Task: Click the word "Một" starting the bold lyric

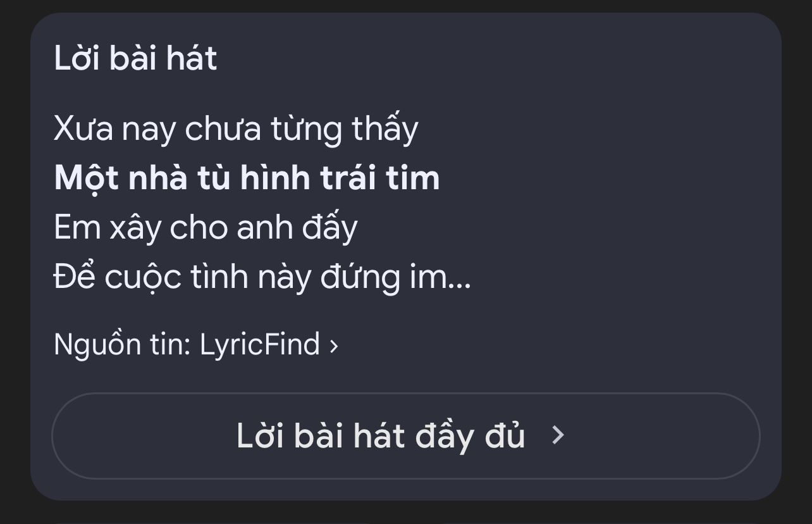Action: pos(86,178)
